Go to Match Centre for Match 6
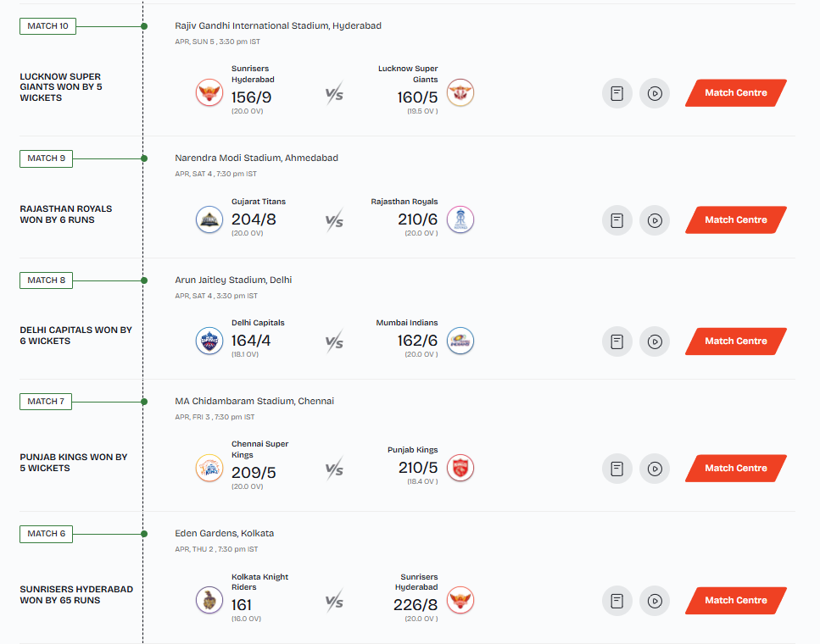 click(735, 601)
